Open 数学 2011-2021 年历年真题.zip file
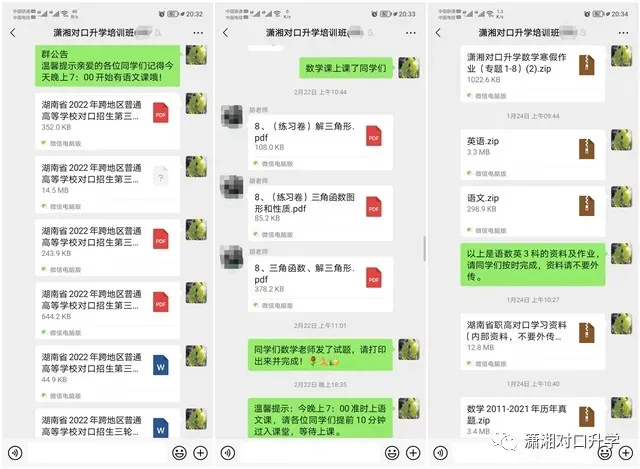This screenshot has width=640, height=469. (533, 417)
